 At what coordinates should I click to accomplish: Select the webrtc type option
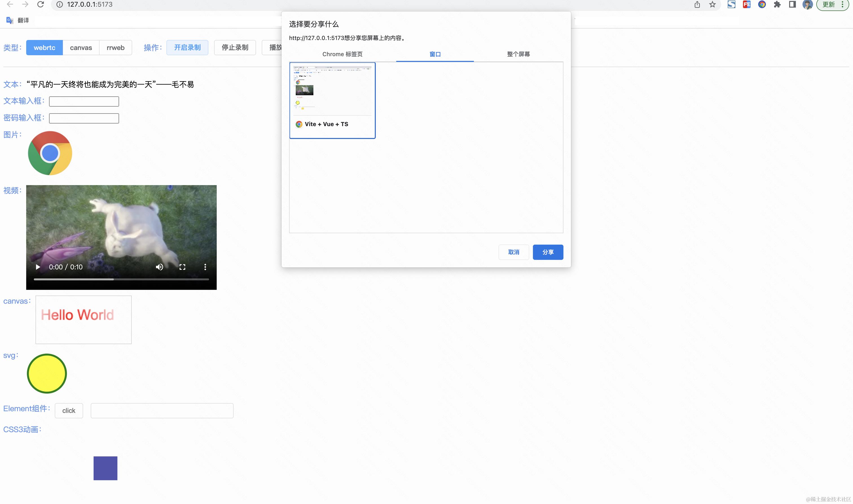click(x=44, y=48)
